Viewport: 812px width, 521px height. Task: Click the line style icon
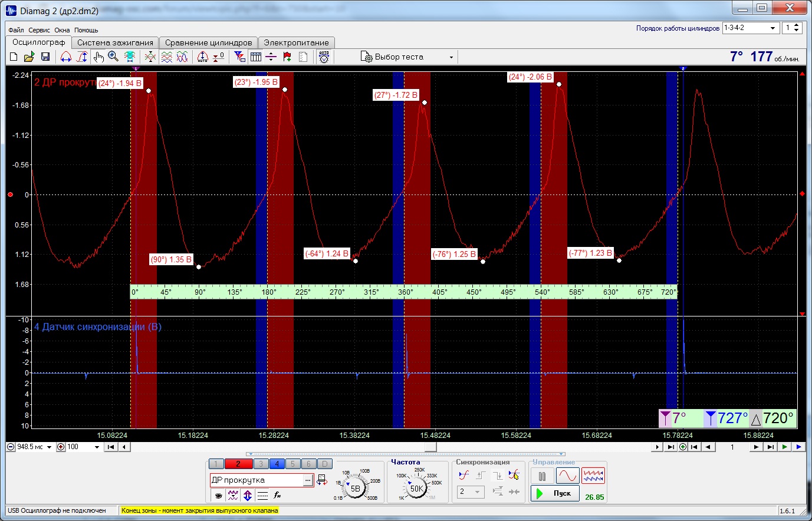coord(263,495)
